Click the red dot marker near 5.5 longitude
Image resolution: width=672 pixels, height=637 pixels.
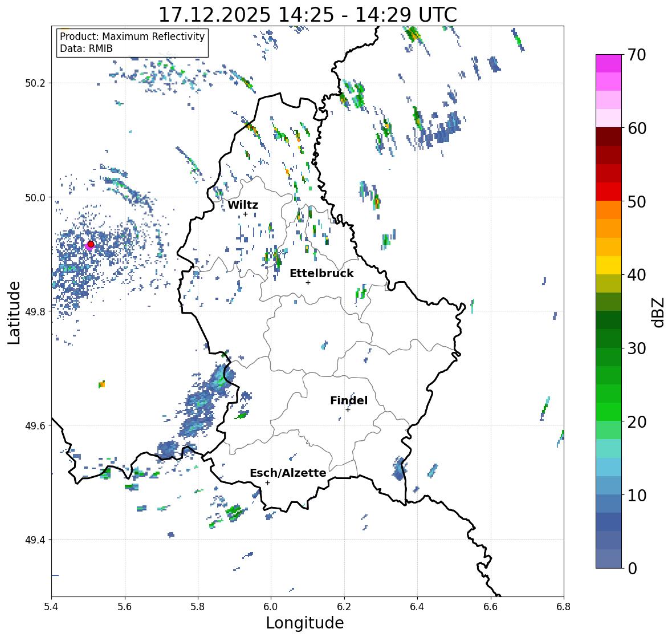coord(91,244)
